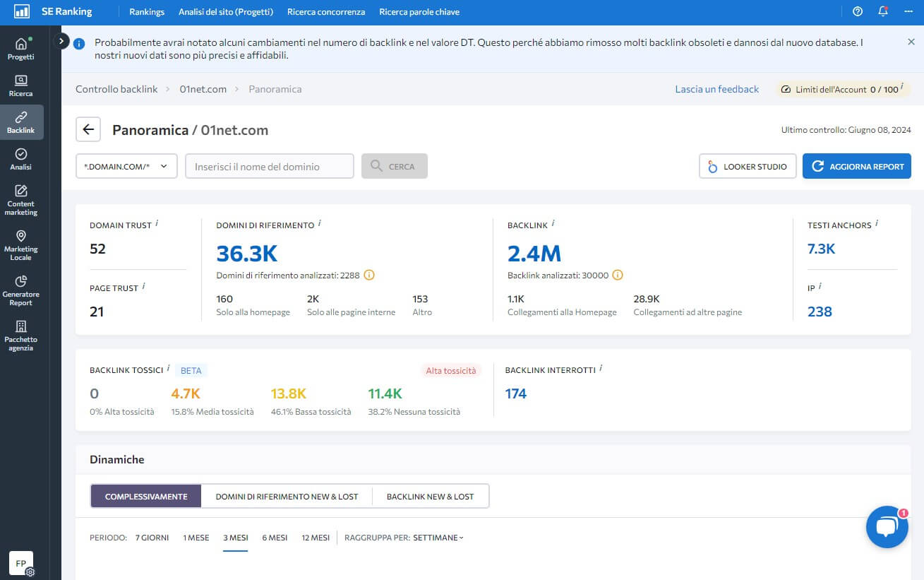Open the notifications bell
924x580 pixels.
point(883,11)
